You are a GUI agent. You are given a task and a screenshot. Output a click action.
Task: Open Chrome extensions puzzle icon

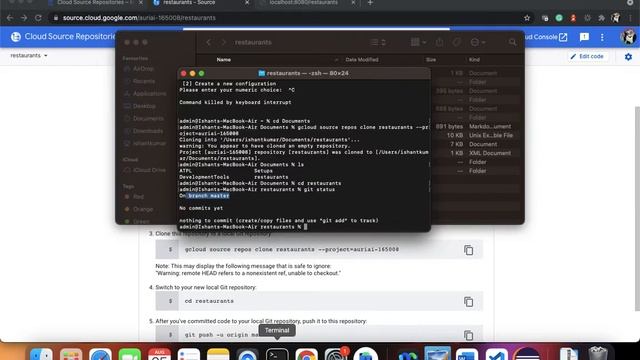click(x=601, y=18)
